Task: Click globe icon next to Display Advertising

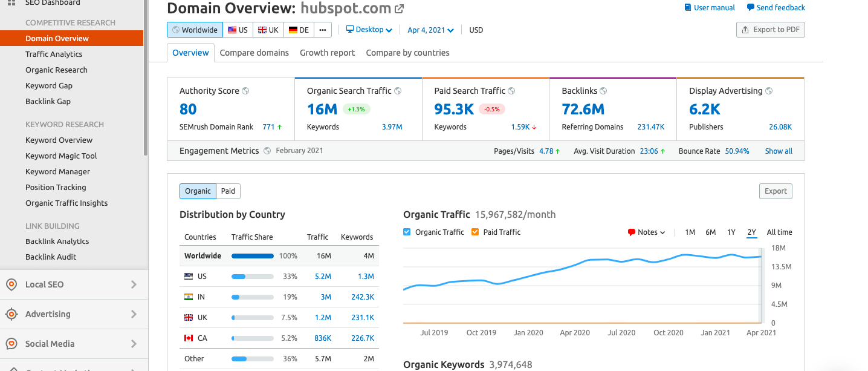Action: point(769,91)
